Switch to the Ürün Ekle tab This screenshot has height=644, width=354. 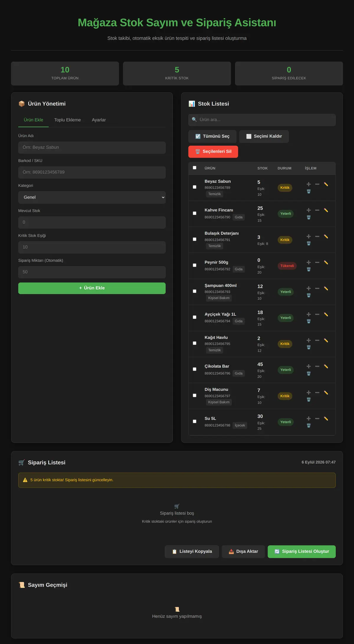coord(33,120)
